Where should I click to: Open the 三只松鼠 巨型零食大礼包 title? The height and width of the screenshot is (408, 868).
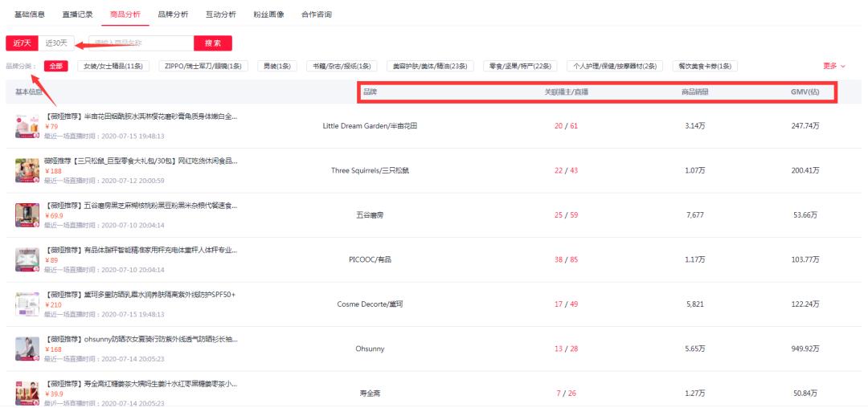[x=141, y=161]
